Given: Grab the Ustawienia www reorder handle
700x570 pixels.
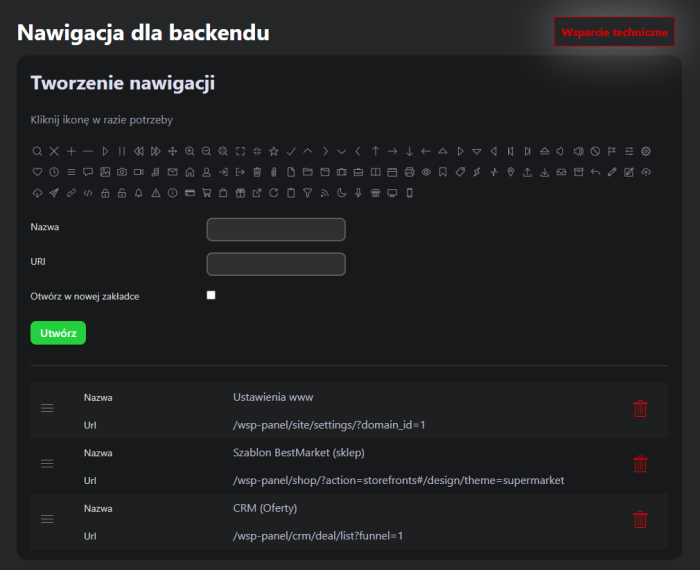Looking at the screenshot, I should pos(47,408).
